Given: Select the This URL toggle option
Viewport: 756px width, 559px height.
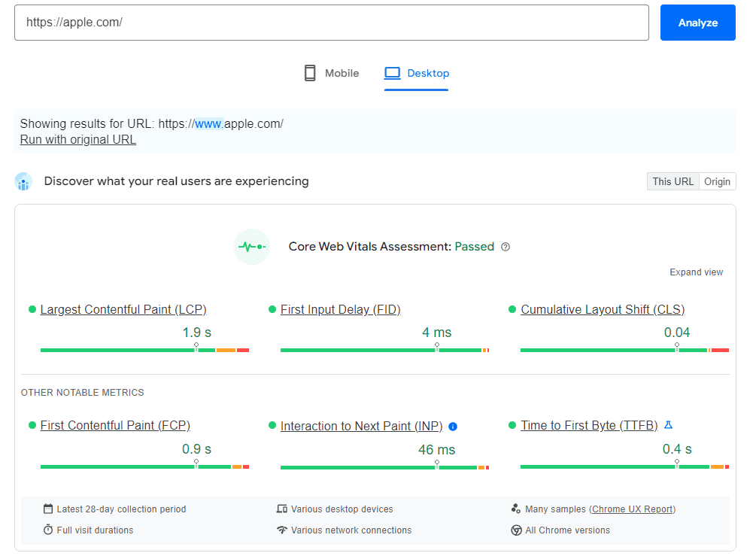Looking at the screenshot, I should point(673,181).
